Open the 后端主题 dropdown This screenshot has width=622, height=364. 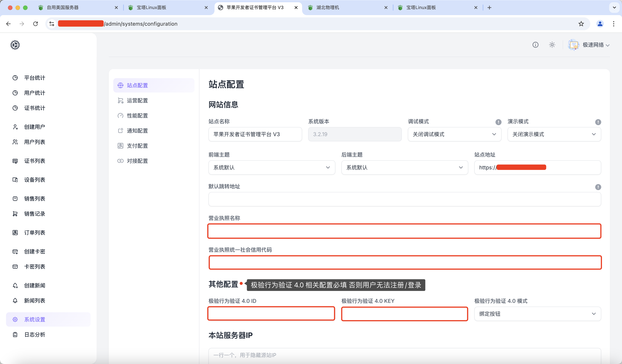coord(404,168)
